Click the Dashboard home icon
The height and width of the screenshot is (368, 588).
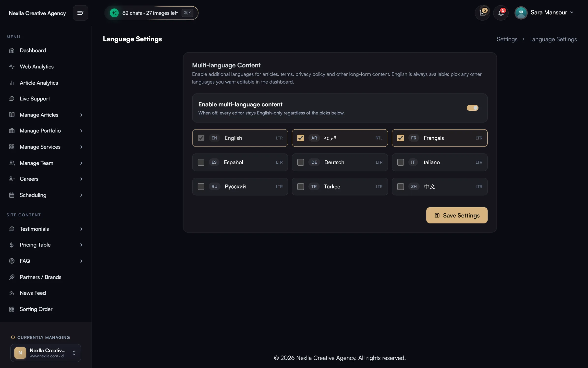12,51
